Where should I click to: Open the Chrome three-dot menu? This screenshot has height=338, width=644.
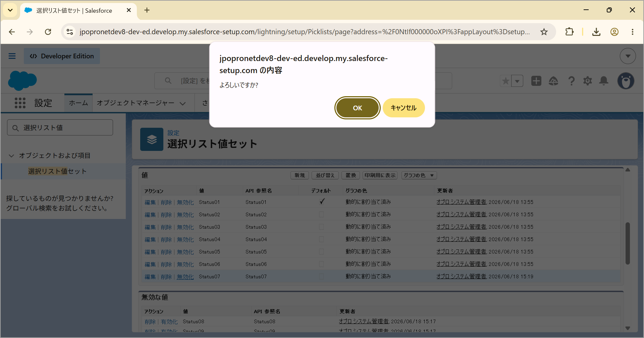tap(633, 32)
